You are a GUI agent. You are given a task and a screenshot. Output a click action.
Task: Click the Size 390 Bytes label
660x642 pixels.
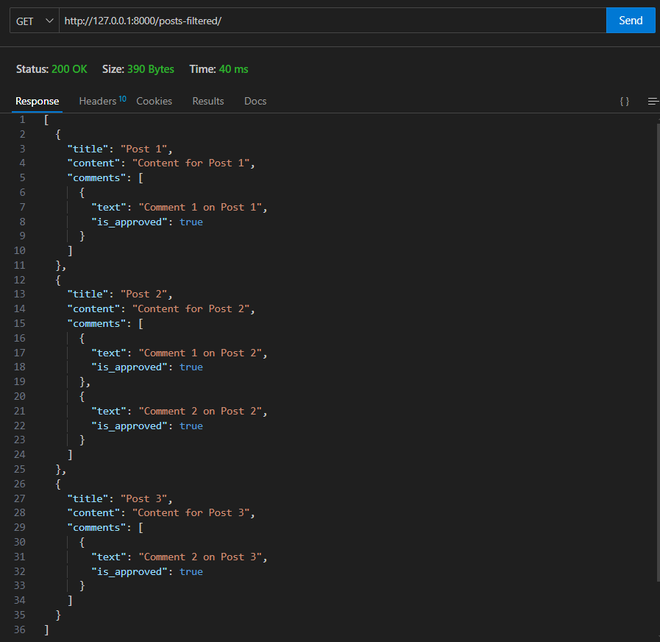click(x=136, y=69)
